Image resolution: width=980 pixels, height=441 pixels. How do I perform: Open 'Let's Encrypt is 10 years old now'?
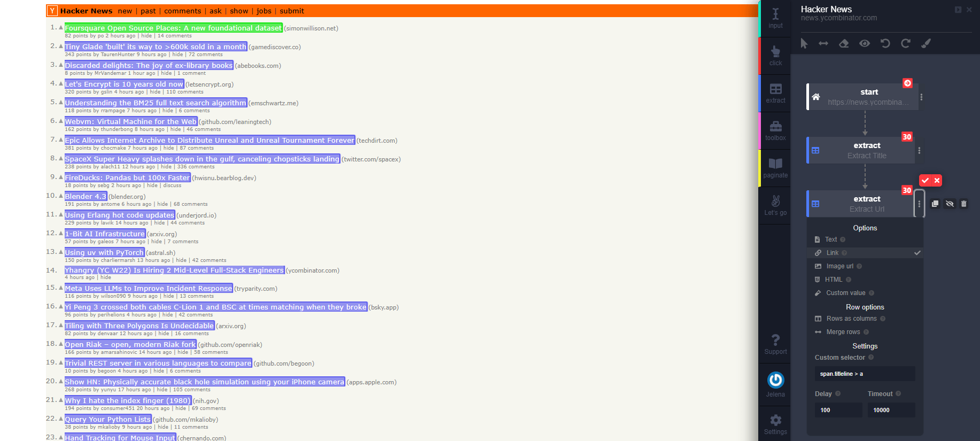pyautogui.click(x=124, y=84)
